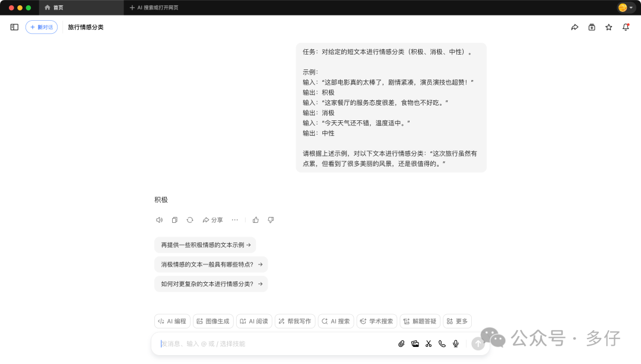The image size is (641, 364).
Task: Like the response with thumbs up
Action: [x=255, y=220]
